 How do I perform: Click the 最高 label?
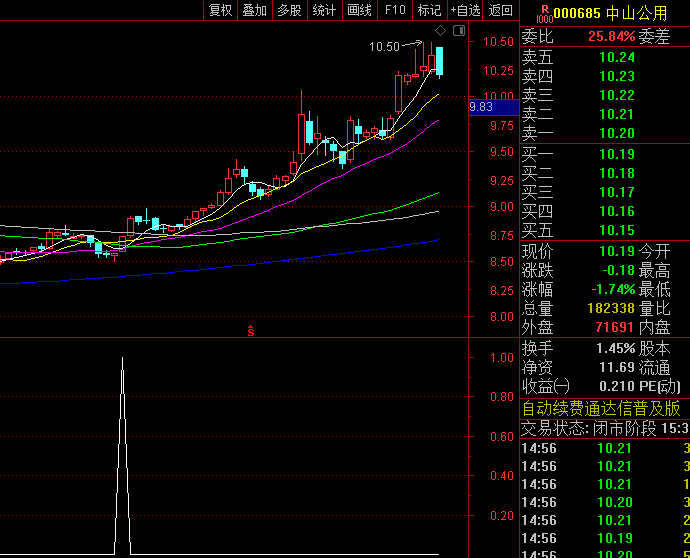[x=654, y=270]
